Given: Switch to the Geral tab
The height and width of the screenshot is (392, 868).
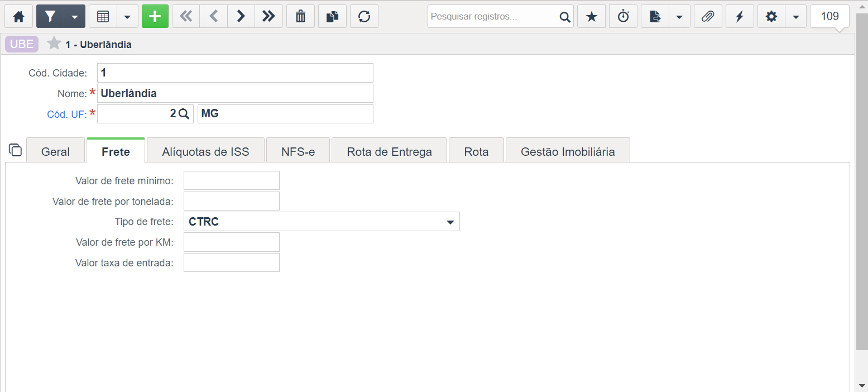Looking at the screenshot, I should coord(55,151).
